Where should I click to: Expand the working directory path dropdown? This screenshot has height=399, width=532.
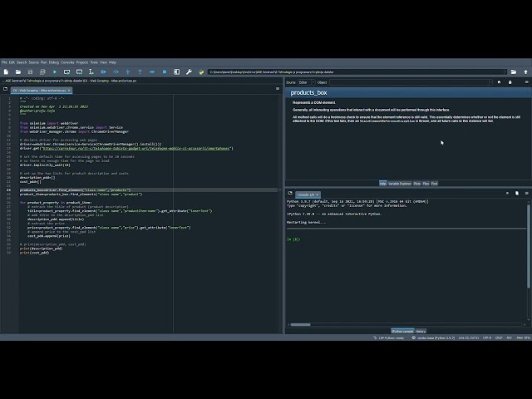point(505,72)
